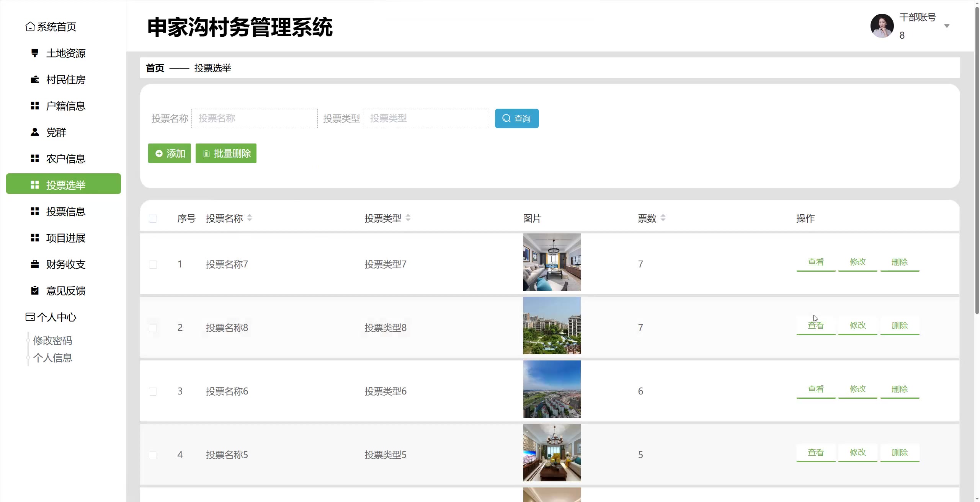
Task: Click the user avatar photo
Action: (882, 26)
